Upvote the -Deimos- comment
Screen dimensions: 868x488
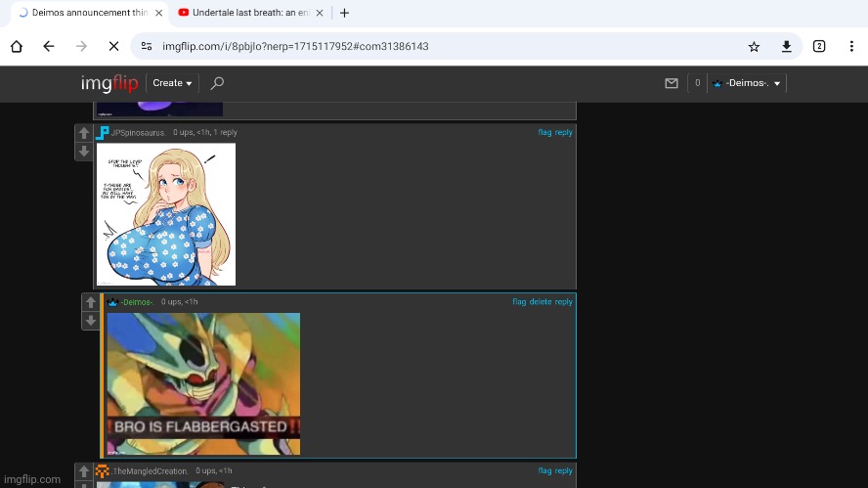coord(90,303)
